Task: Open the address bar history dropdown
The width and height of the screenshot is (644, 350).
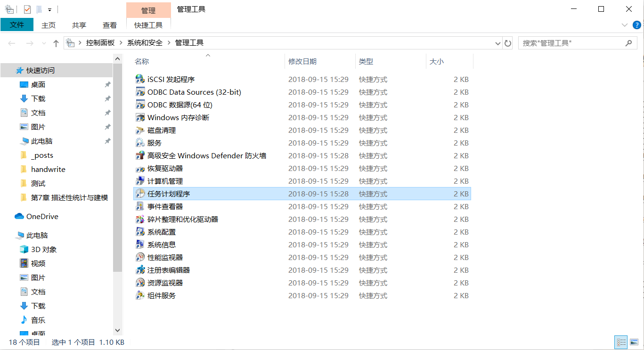Action: (498, 43)
